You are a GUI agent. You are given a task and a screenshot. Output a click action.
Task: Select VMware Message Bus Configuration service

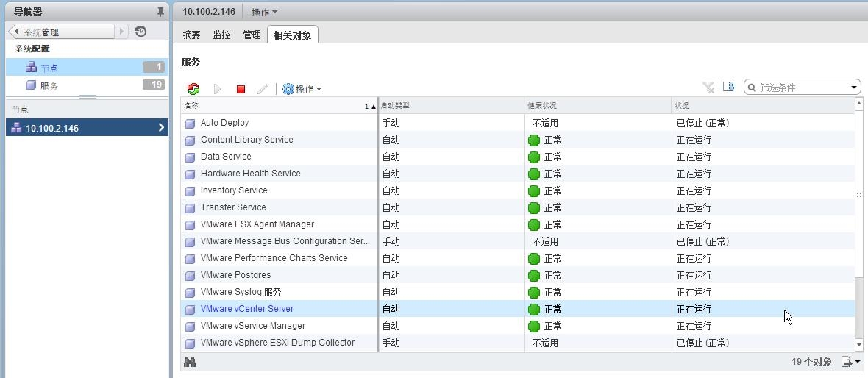(518, 241)
